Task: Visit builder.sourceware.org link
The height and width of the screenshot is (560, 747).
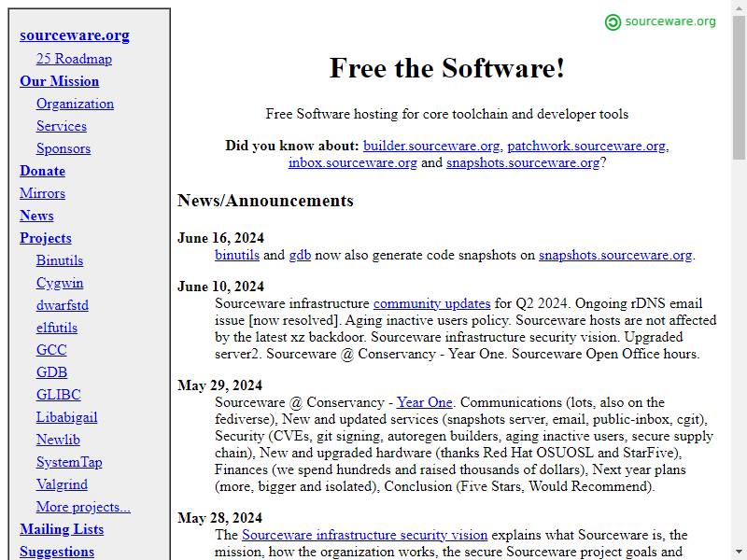Action: click(x=431, y=146)
